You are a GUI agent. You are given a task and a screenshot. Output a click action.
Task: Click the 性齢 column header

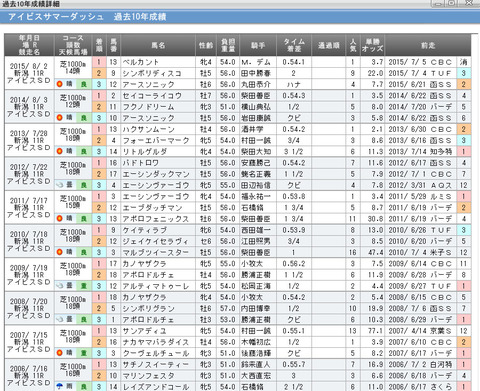pyautogui.click(x=206, y=45)
